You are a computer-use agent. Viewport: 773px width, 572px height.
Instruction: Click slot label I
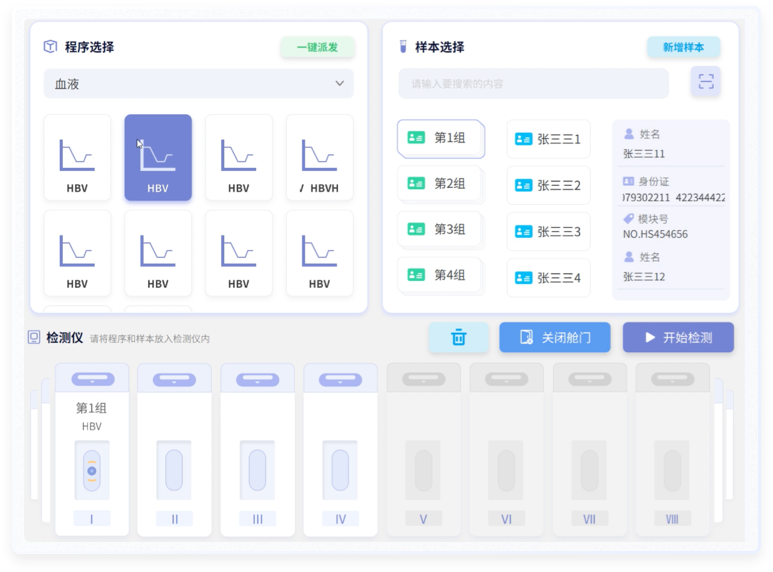(x=92, y=519)
